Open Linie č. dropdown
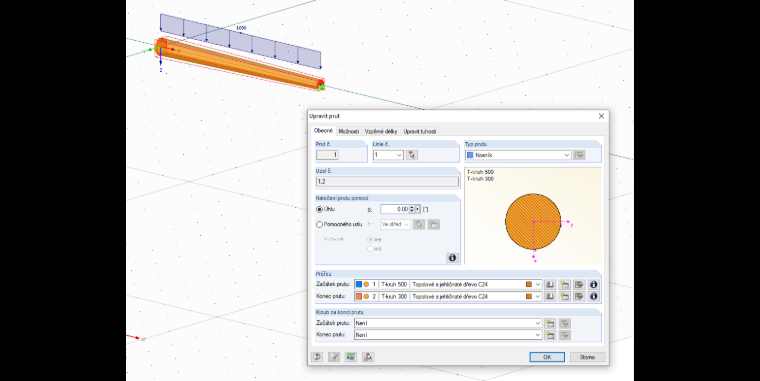 point(399,155)
